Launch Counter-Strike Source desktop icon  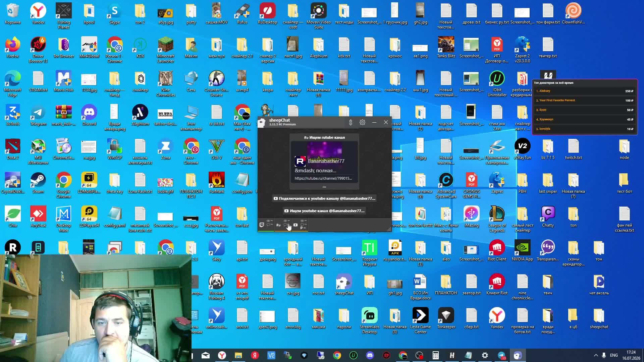(x=216, y=84)
